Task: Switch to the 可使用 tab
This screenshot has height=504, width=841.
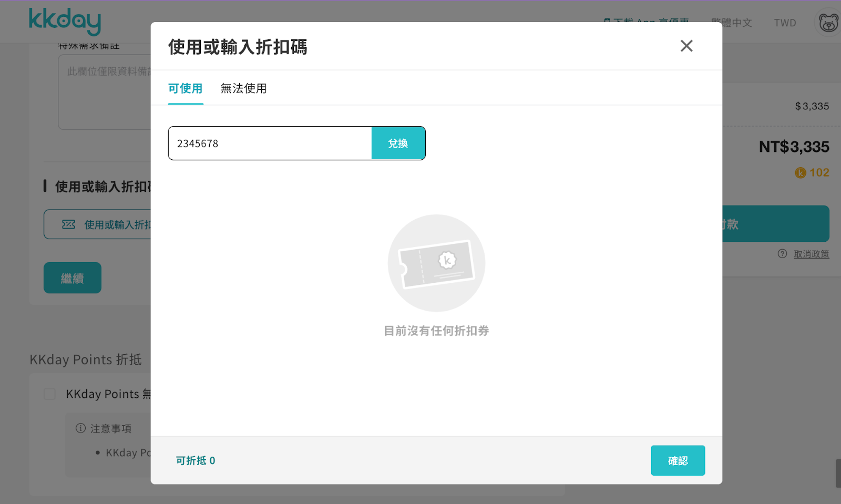Action: click(185, 88)
